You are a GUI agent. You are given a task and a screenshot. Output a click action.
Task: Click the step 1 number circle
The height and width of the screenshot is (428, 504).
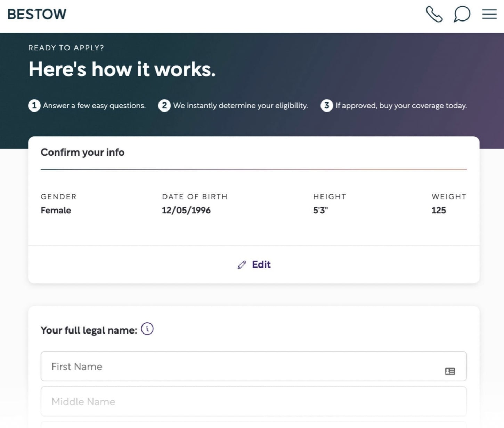tap(34, 106)
